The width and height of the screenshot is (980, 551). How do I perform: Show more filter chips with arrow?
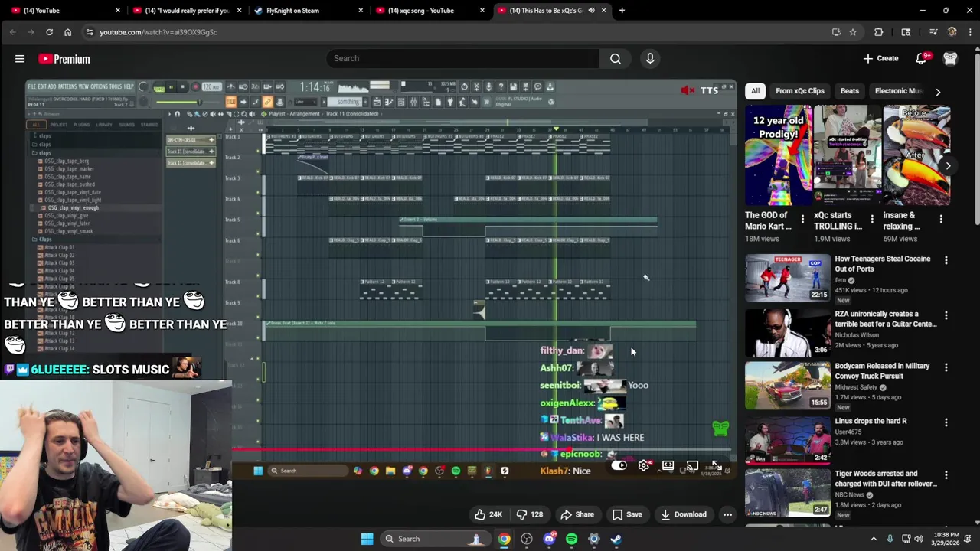point(938,92)
